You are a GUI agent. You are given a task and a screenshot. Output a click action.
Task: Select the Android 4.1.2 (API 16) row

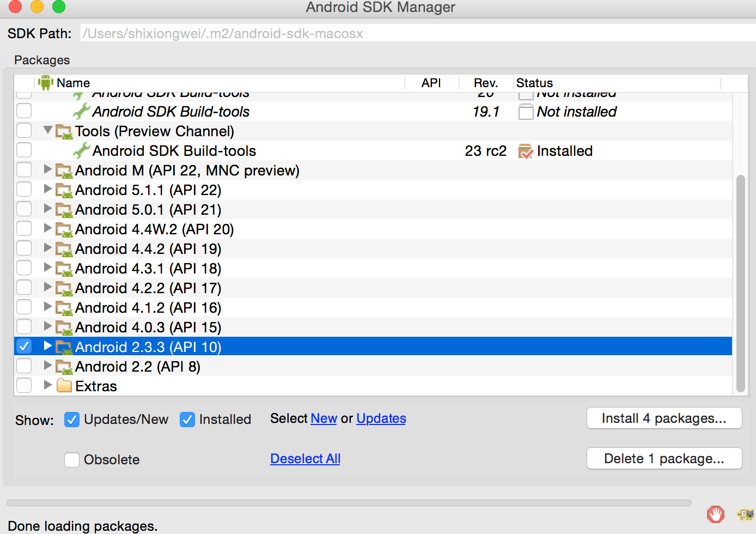373,308
